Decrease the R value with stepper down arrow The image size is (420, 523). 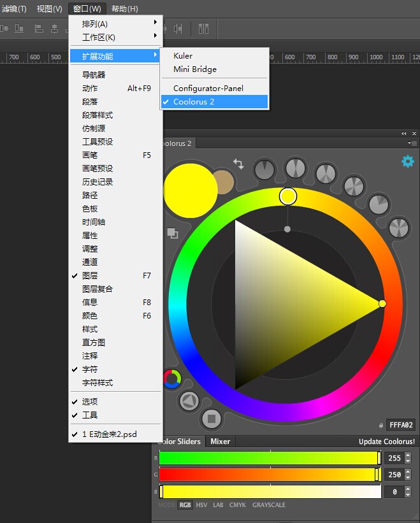pyautogui.click(x=408, y=461)
